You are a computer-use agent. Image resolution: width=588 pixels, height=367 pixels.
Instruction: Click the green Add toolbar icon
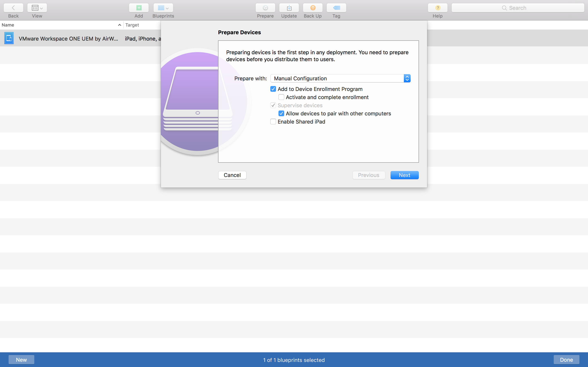(139, 8)
